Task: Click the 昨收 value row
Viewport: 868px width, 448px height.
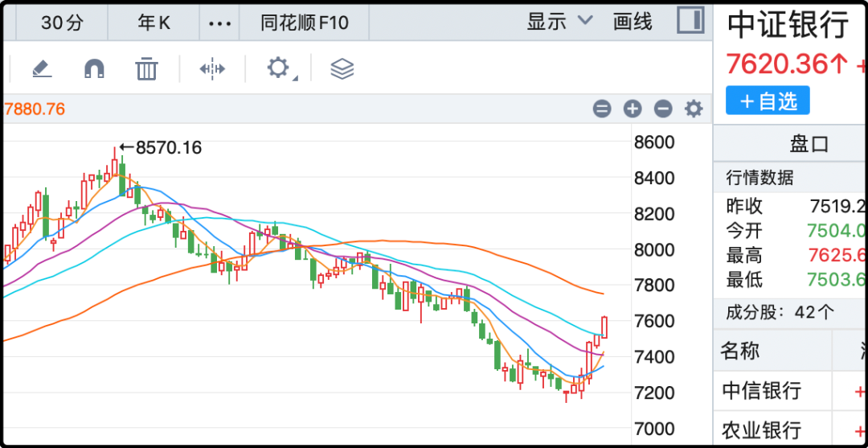Action: (x=795, y=207)
